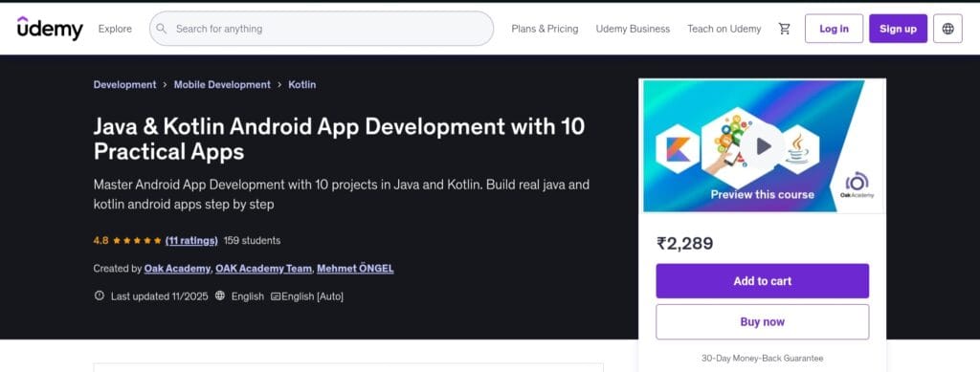Click the Preview this course label
The width and height of the screenshot is (980, 372).
762,194
